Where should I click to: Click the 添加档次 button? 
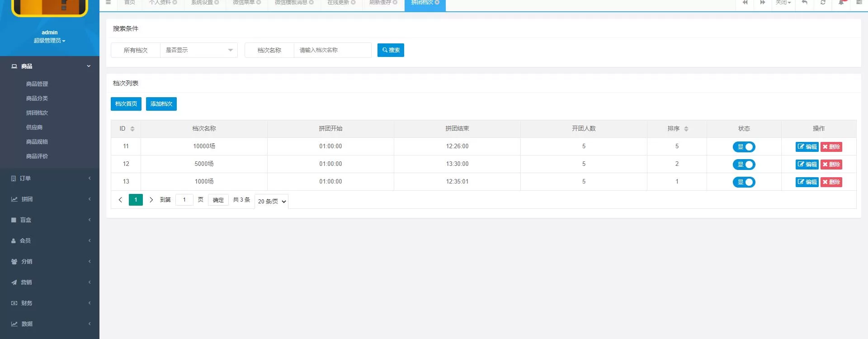(161, 104)
